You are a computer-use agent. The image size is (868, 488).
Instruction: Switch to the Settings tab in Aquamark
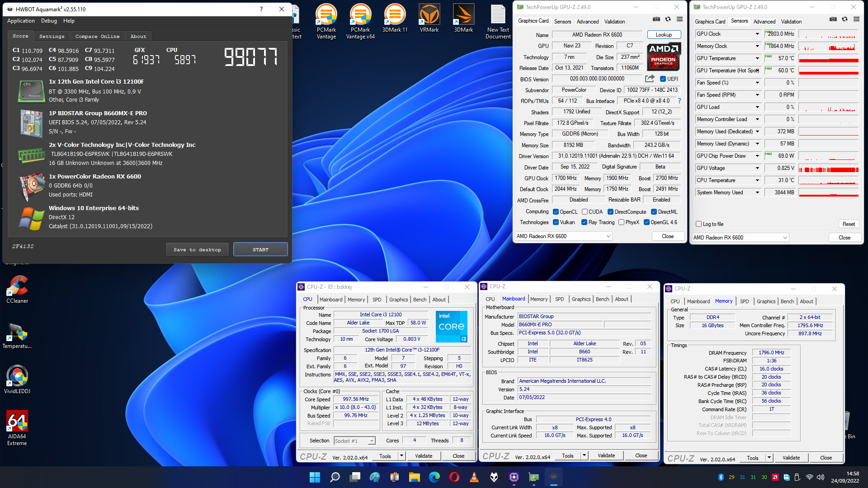(52, 36)
